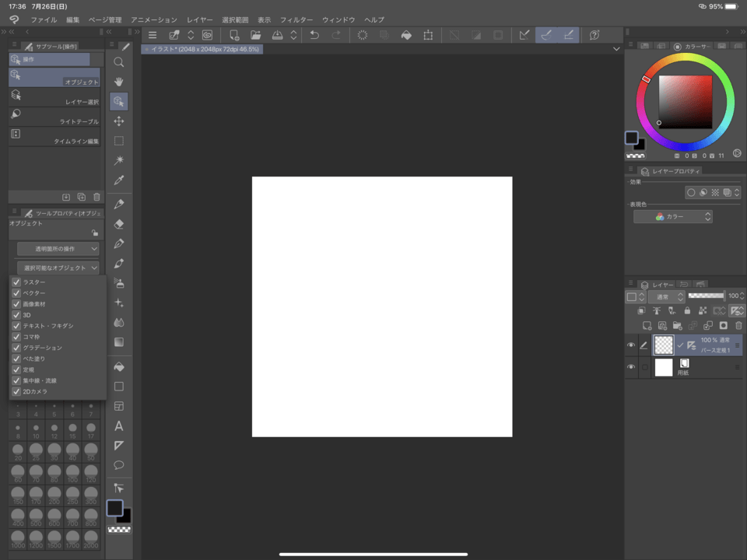Select the Balloon tool
This screenshot has height=560, width=747.
(119, 465)
